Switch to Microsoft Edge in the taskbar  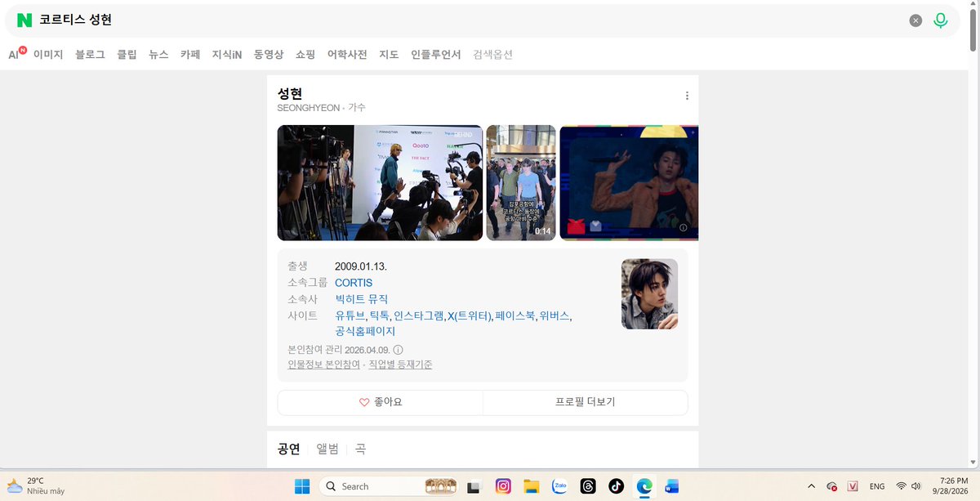(x=644, y=486)
